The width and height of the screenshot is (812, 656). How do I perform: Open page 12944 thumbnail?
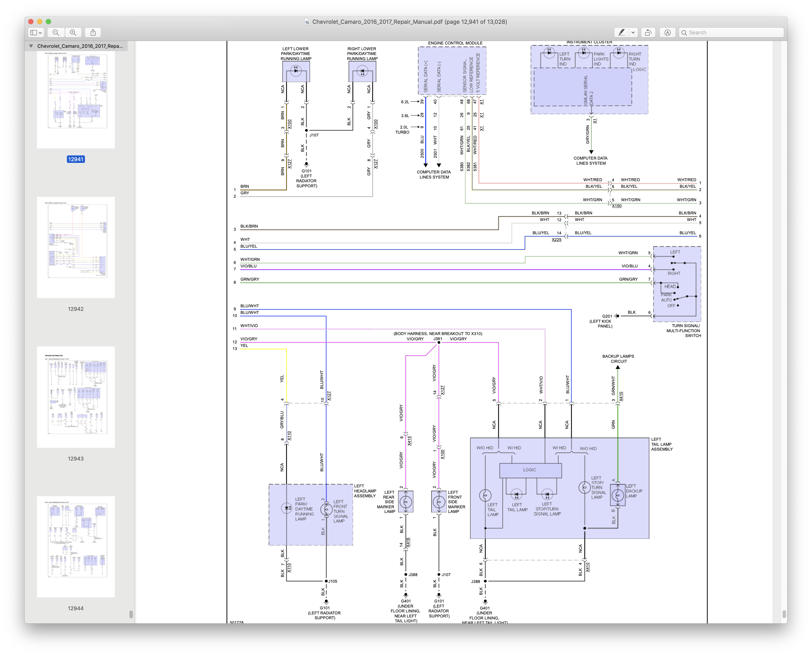coord(76,546)
